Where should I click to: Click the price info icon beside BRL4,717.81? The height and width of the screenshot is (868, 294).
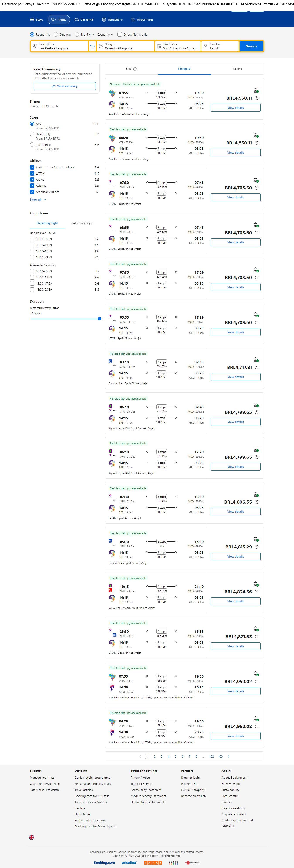click(257, 367)
